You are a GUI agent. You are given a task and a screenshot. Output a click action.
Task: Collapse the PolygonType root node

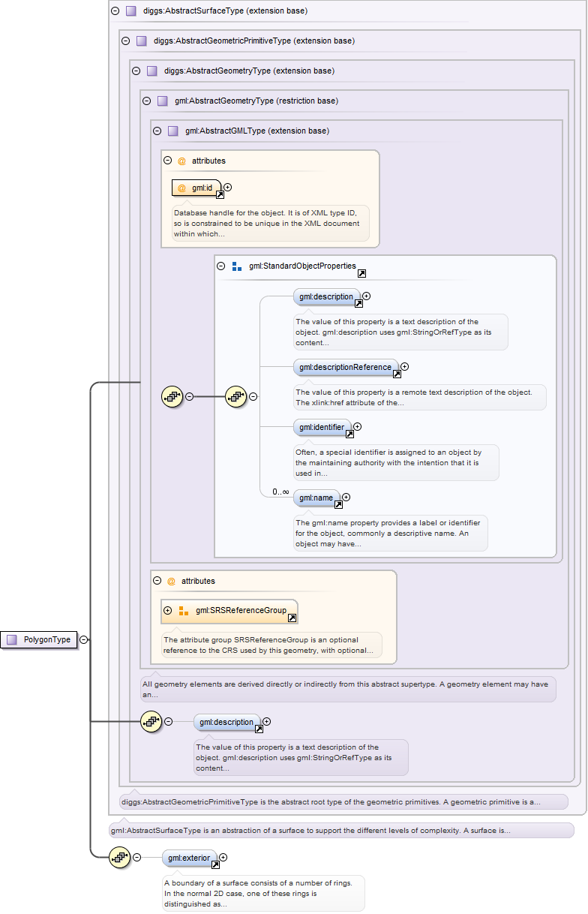(84, 639)
